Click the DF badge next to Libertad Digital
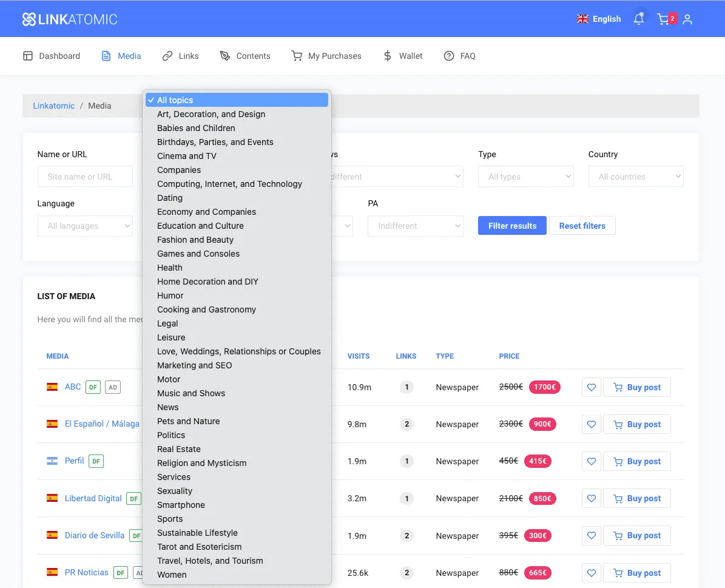The image size is (725, 588). (x=133, y=499)
